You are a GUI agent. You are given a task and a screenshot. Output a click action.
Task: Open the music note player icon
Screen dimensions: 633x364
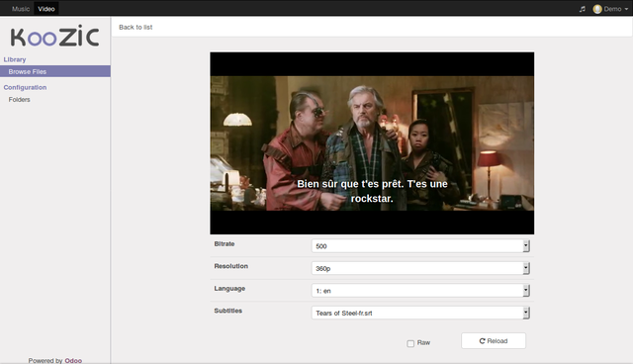coord(583,9)
